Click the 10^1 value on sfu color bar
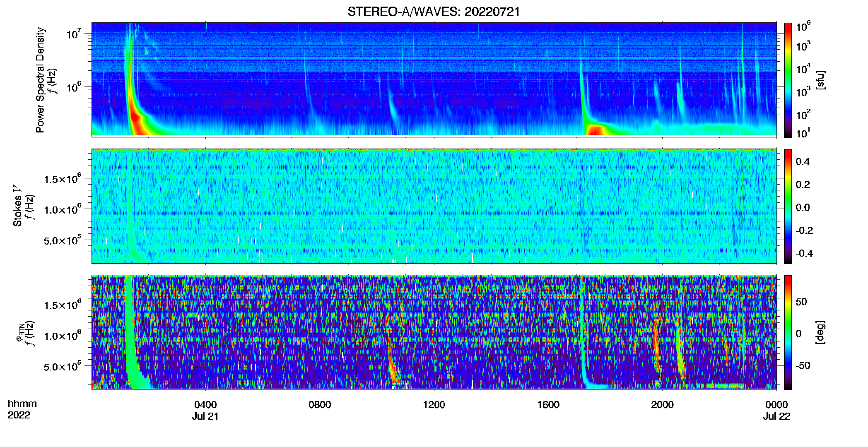Image resolution: width=868 pixels, height=447 pixels. (803, 133)
